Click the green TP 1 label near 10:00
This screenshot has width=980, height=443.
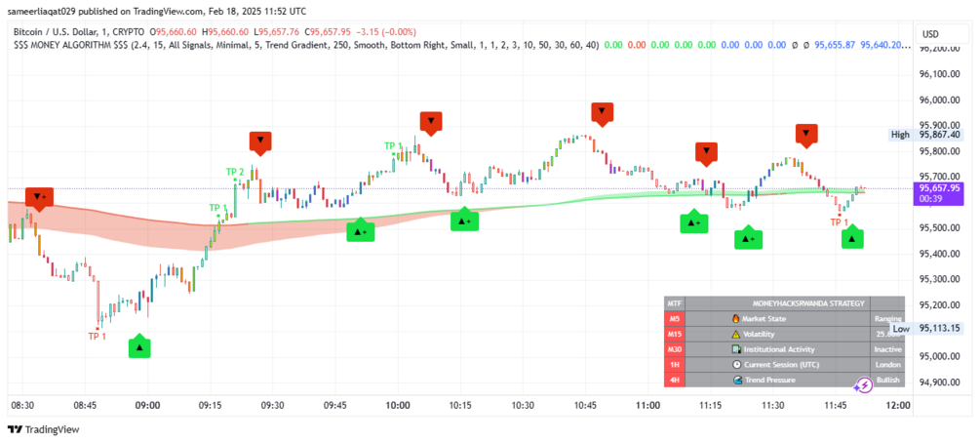point(394,145)
